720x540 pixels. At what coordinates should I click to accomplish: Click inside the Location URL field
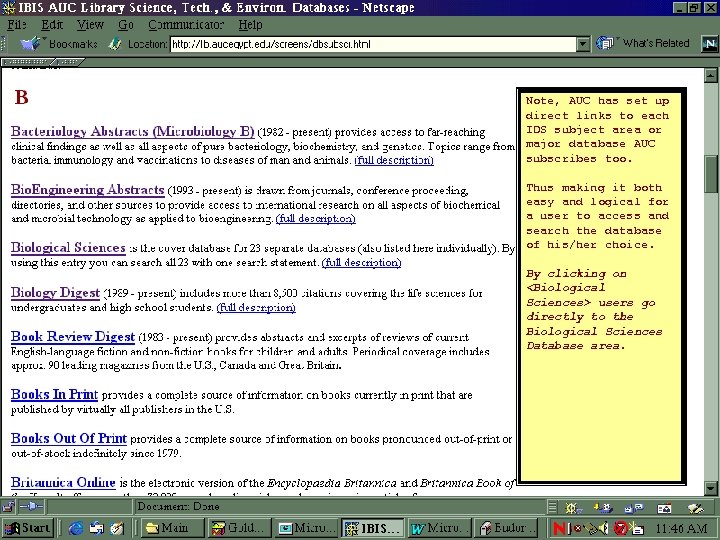click(x=373, y=44)
